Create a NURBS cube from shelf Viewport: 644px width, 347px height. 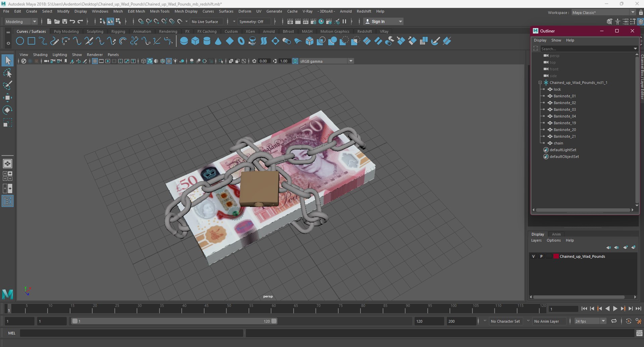click(195, 41)
